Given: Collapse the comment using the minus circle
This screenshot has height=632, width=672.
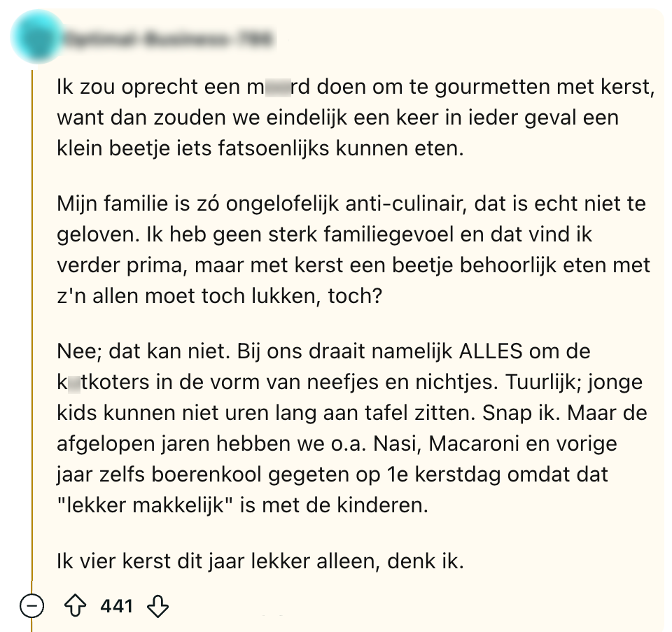Looking at the screenshot, I should pos(32,606).
